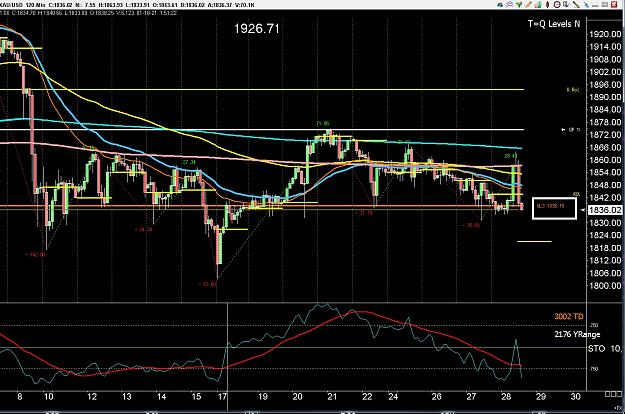625x414 pixels.
Task: Click the 1920.00 price axis label
Action: pos(605,34)
